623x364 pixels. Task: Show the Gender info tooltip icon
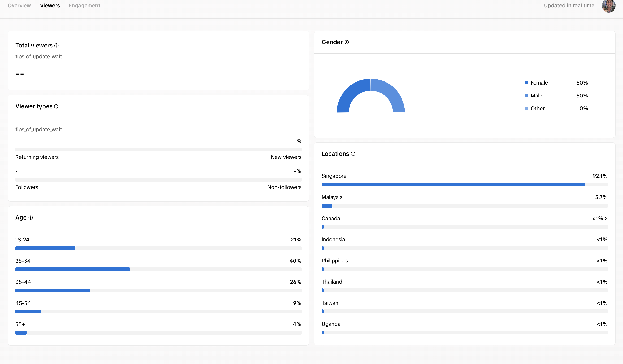click(347, 42)
